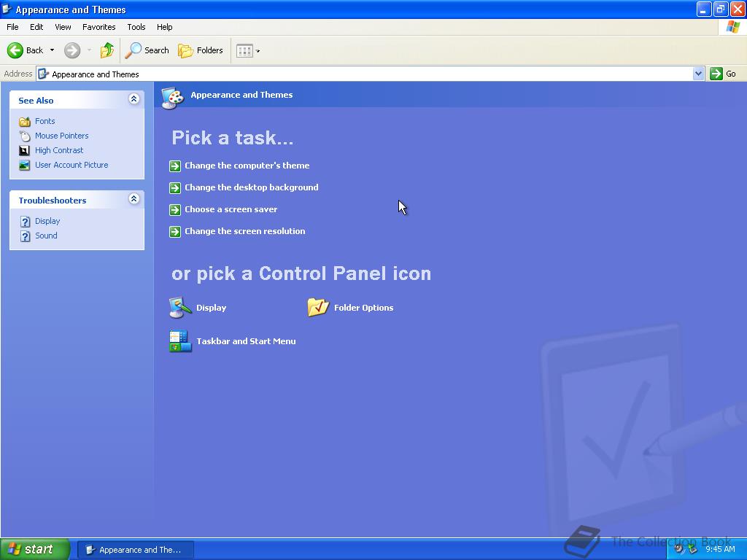Click the greyed-out Forward arrow icon
Viewport: 747px width, 560px height.
tap(72, 50)
